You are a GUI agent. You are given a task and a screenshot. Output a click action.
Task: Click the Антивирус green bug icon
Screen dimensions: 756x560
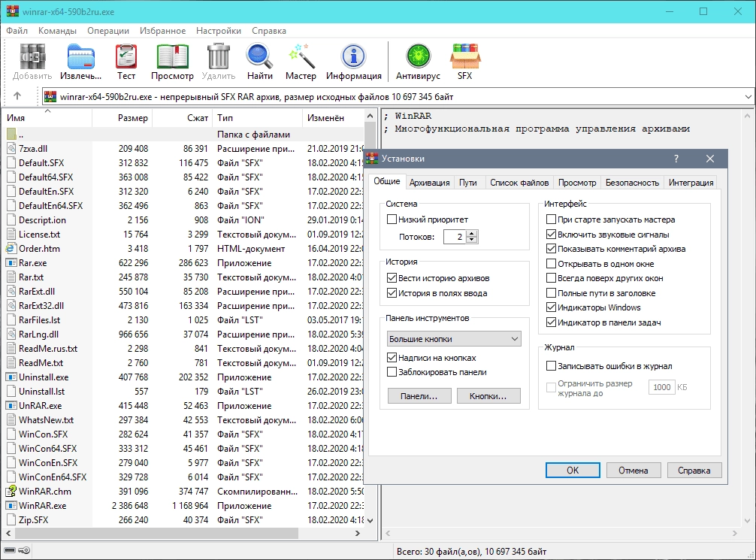tap(418, 56)
